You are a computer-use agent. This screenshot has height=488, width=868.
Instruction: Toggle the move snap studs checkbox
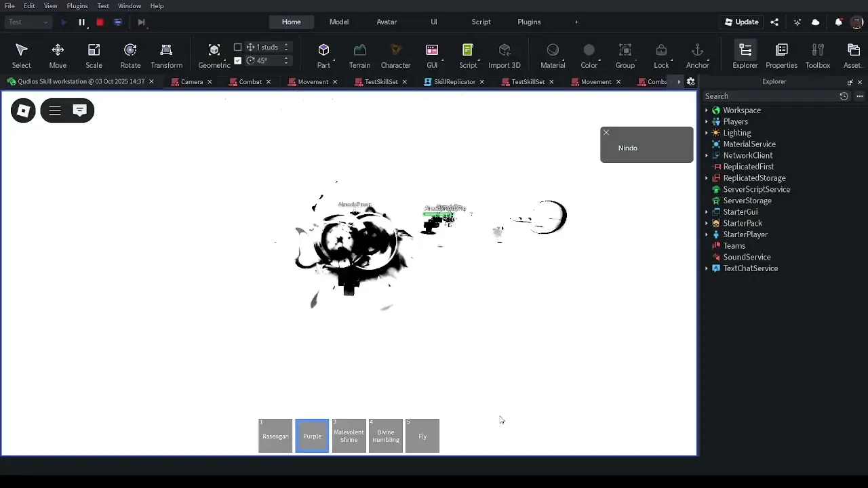pos(237,47)
